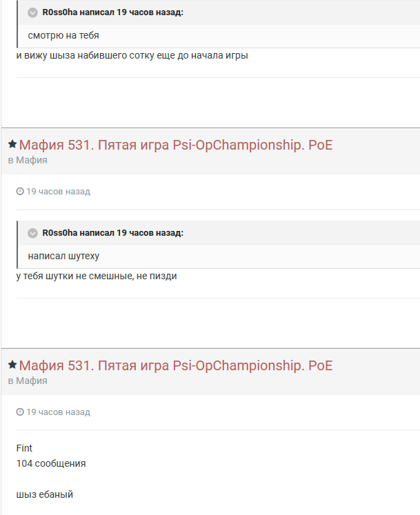Click the "Fint" text in the bottom post
420x515 pixels.
coord(24,448)
